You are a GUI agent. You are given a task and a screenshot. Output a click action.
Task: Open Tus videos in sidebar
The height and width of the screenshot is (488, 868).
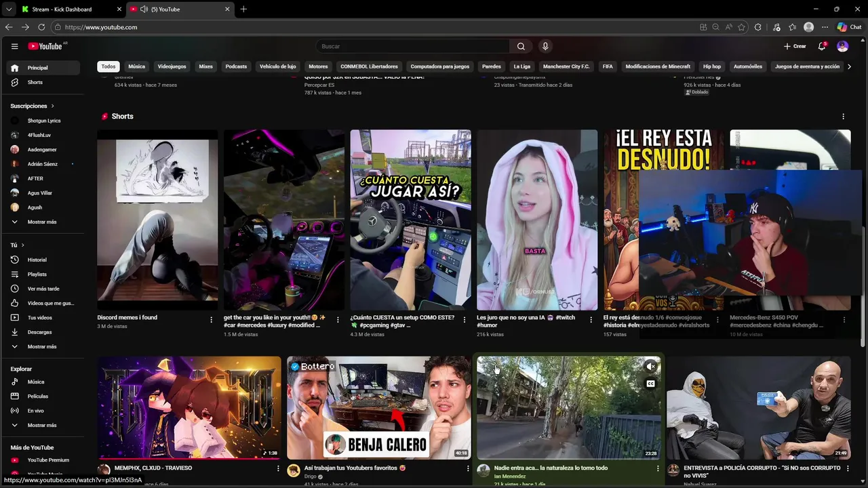pos(44,317)
